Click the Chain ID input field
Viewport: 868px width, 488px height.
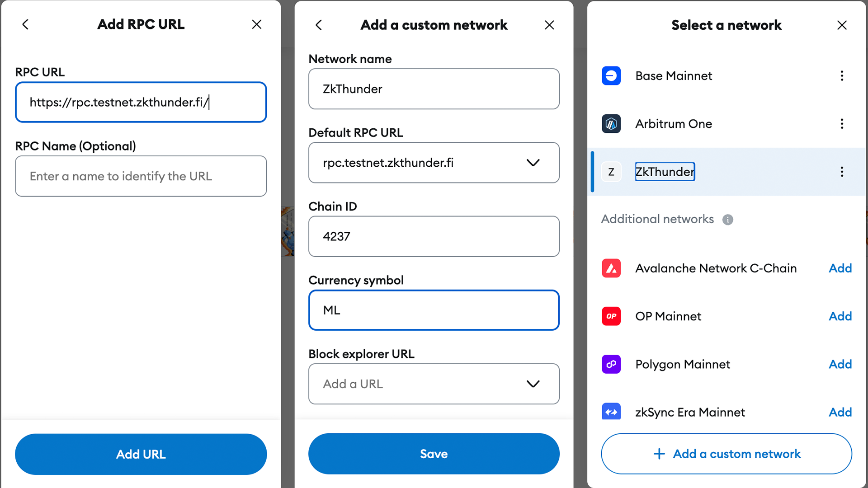434,236
